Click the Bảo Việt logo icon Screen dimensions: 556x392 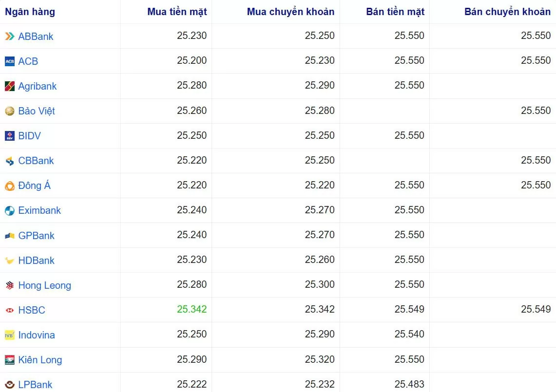(x=10, y=111)
